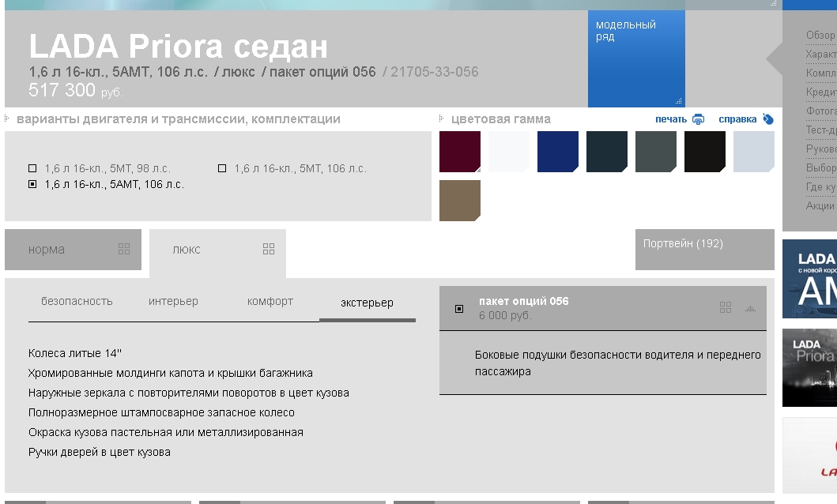Click Полноразмерное штампосварное запасное колесо line
Screen dimensions: 837x504
(x=161, y=412)
